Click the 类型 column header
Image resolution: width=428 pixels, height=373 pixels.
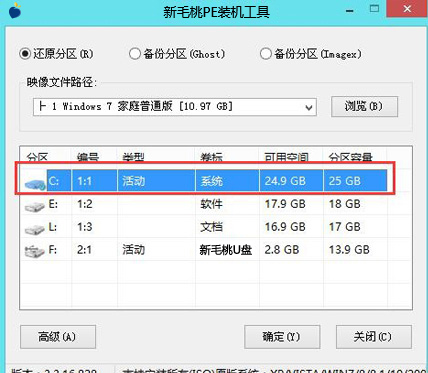click(x=133, y=157)
